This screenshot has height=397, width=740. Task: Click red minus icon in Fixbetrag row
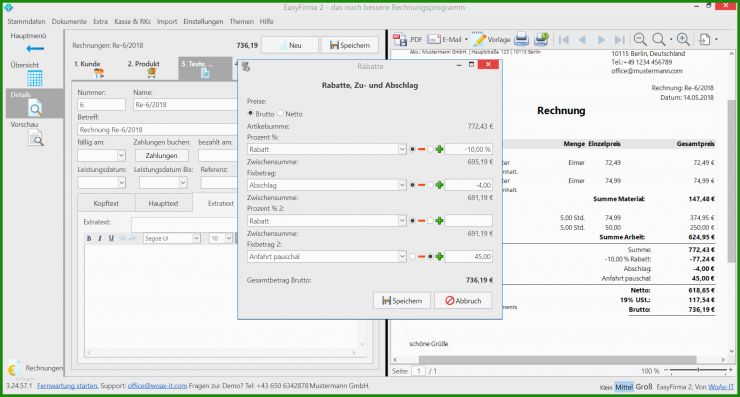[x=421, y=185]
